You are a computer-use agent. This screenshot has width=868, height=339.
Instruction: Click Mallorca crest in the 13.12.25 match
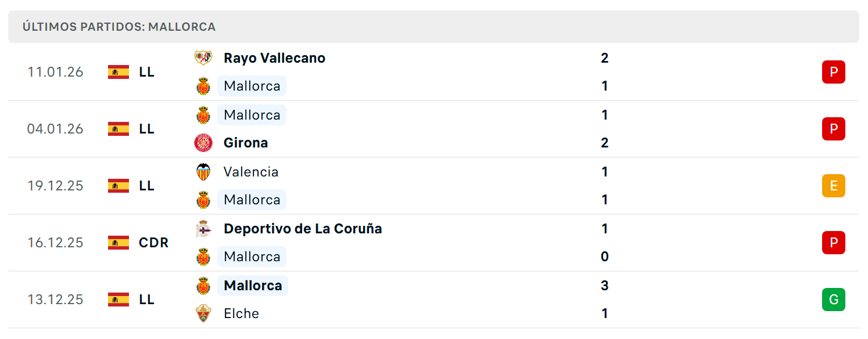tap(203, 286)
